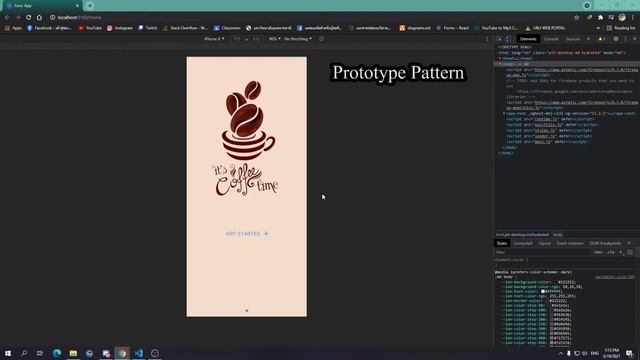Screen dimensions: 640x360
Task: Open the notification center icon
Action: 629,353
